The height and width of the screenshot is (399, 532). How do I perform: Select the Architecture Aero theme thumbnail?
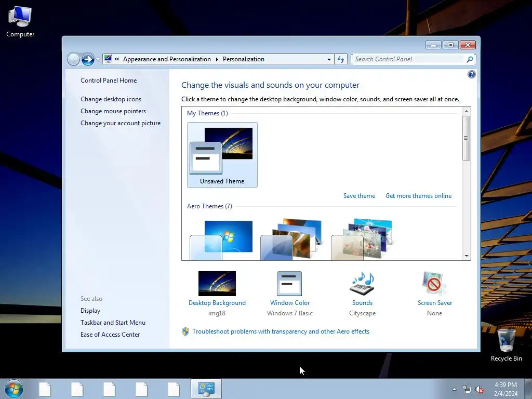tap(292, 240)
